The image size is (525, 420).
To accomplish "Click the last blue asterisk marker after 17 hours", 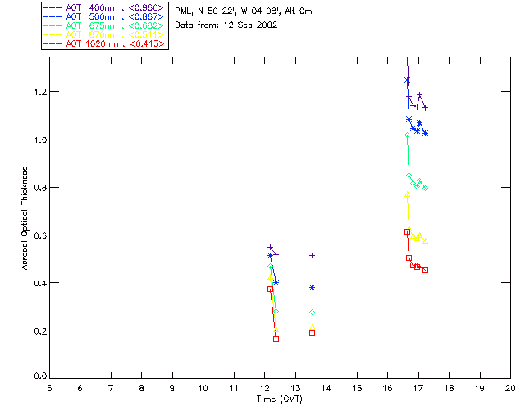I will click(x=425, y=134).
